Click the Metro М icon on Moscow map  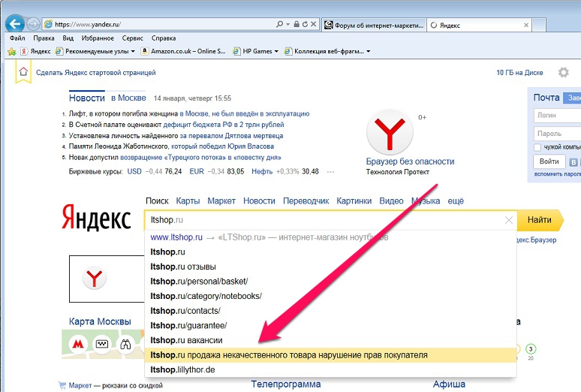(78, 345)
